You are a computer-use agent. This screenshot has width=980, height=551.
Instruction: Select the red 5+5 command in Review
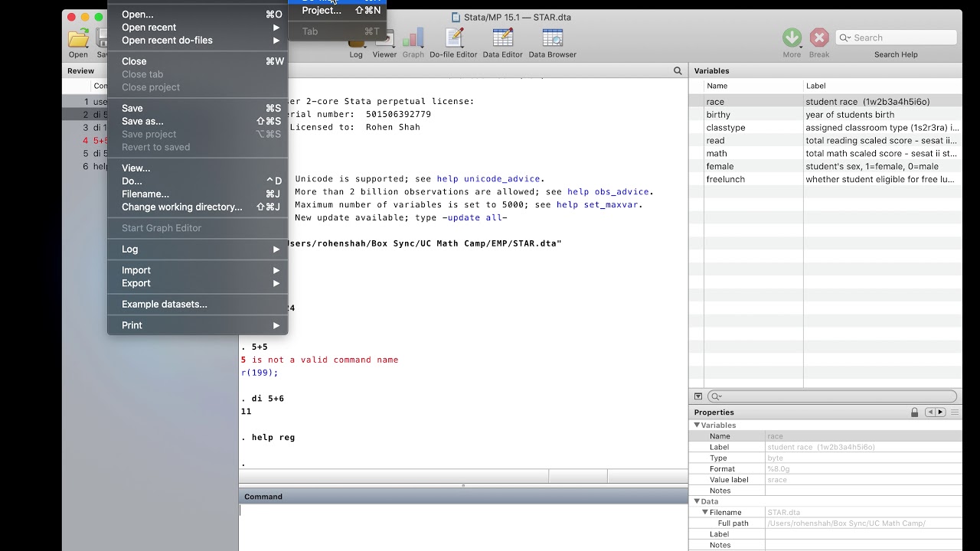pos(100,141)
